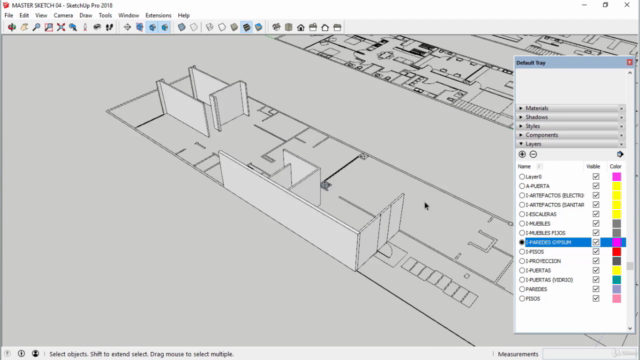Enable X-ray face style
The image size is (640, 360).
(182, 27)
